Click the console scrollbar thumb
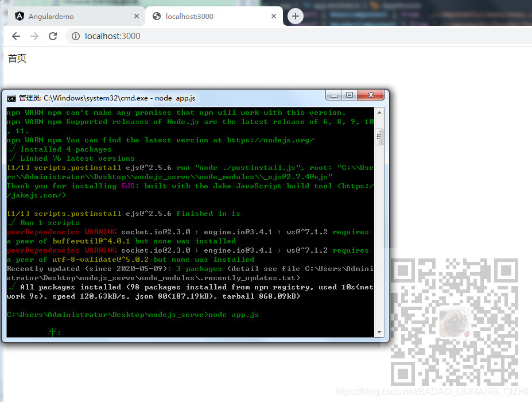 pos(379,137)
